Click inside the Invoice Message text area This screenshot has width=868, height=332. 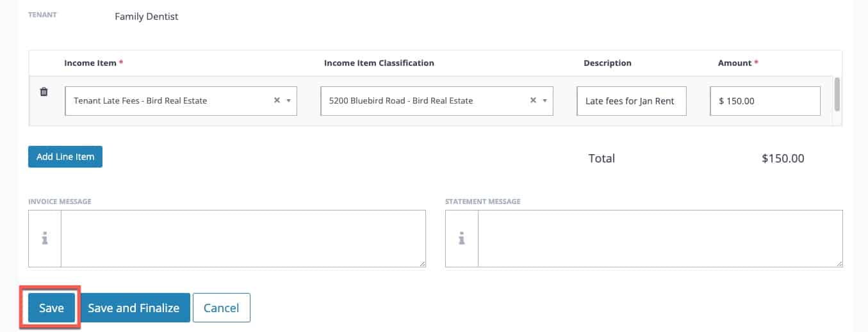pyautogui.click(x=243, y=239)
